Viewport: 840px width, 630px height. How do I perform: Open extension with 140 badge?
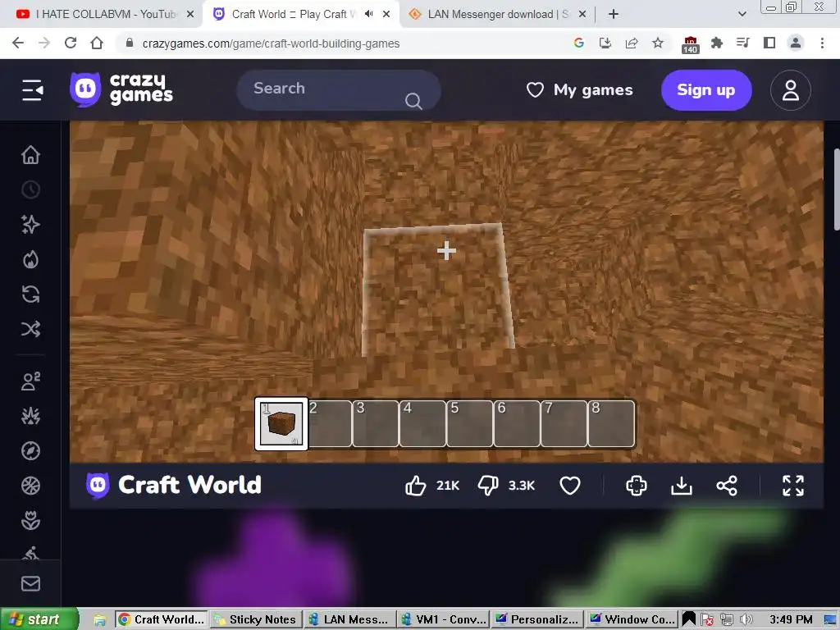coord(691,44)
